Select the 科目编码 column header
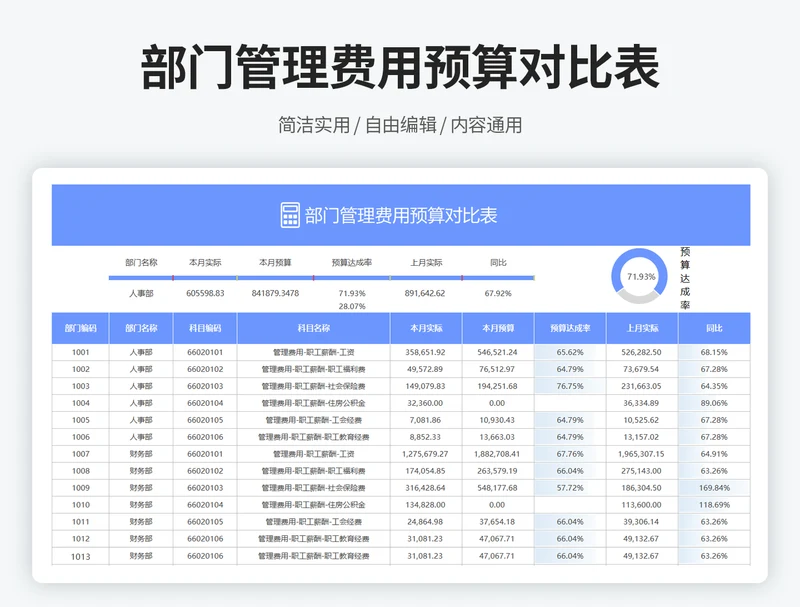The height and width of the screenshot is (607, 800). pos(205,328)
